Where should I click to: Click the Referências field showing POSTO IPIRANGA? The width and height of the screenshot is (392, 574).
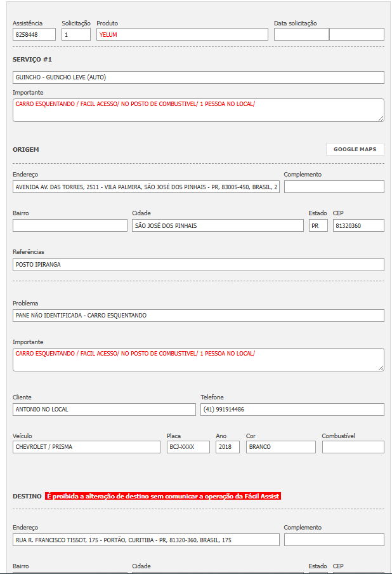198,265
